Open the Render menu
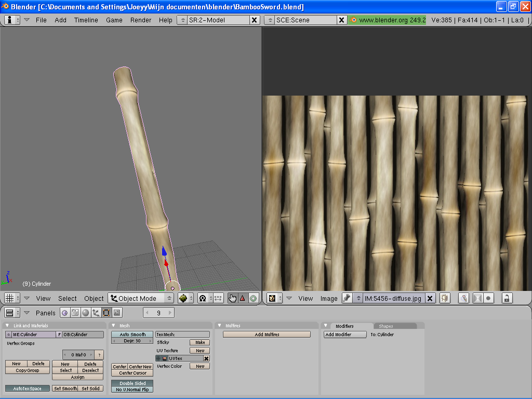Image resolution: width=532 pixels, height=399 pixels. click(x=141, y=20)
